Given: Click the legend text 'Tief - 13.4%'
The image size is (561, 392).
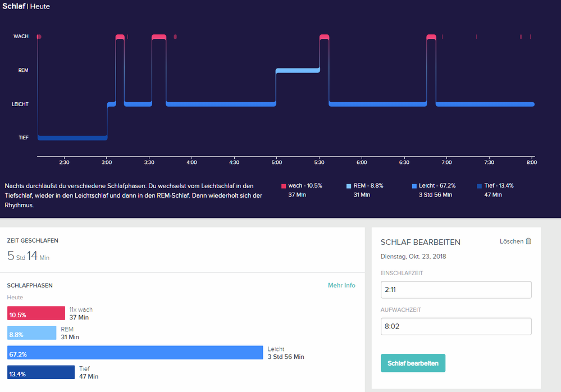Looking at the screenshot, I should pyautogui.click(x=499, y=186).
